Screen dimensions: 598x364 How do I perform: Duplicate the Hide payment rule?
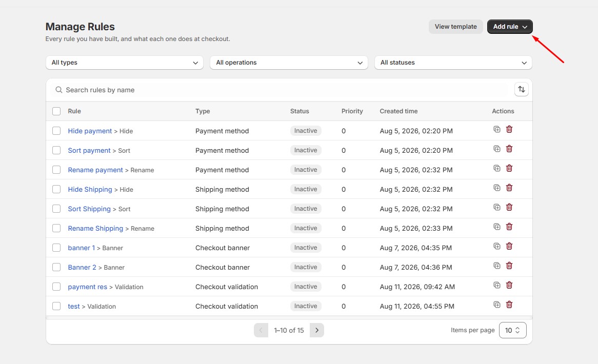tap(496, 129)
